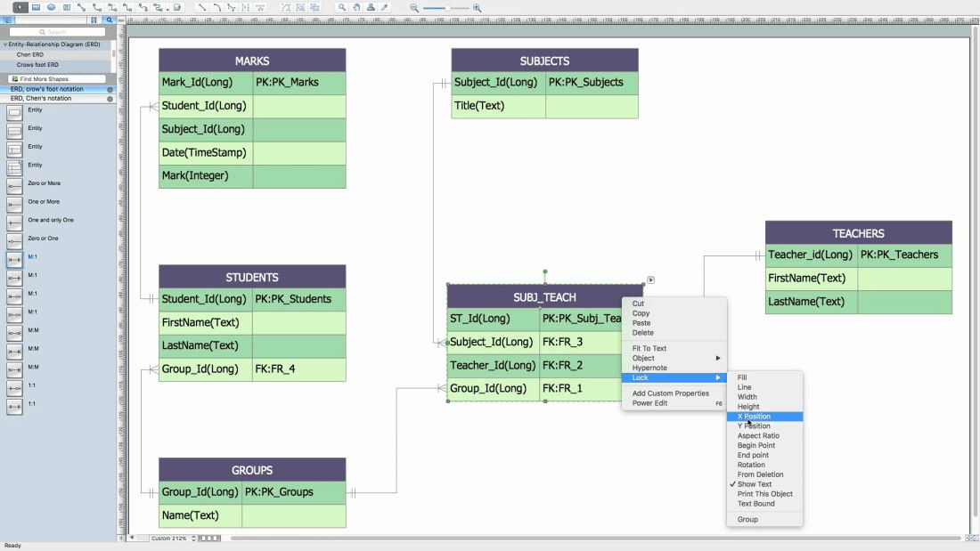Click the zoom out magnifier icon
The height and width of the screenshot is (551, 980).
414,8
